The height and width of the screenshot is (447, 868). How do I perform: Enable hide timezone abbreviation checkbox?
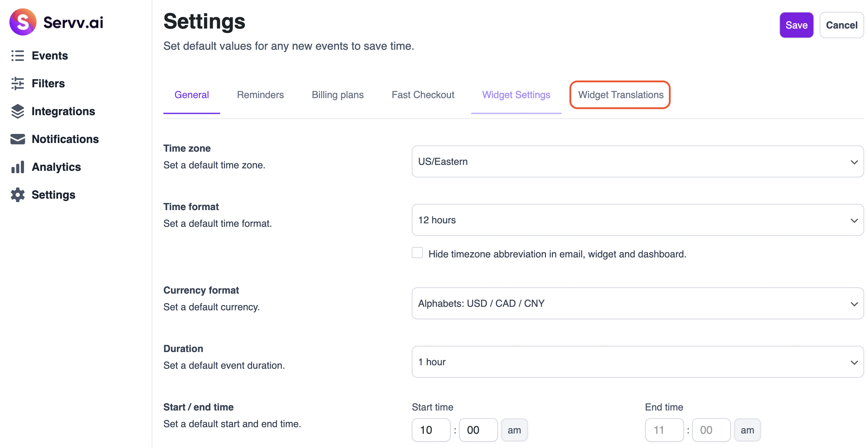click(417, 253)
